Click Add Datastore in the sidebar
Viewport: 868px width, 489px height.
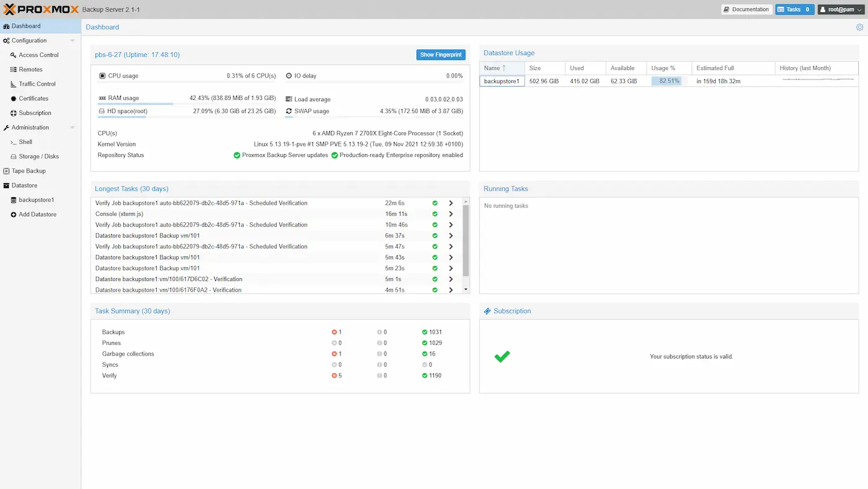tap(36, 214)
